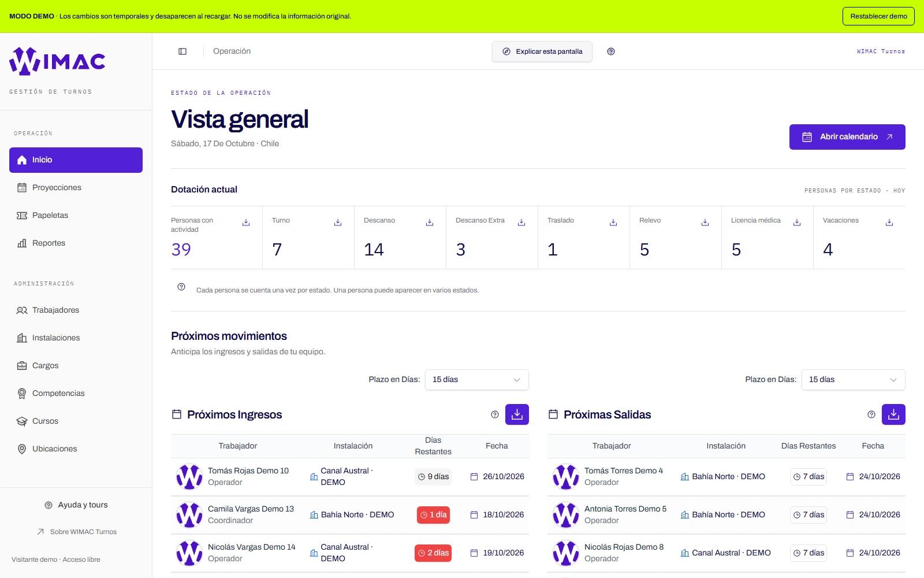Download Personas con actividad data
Viewport: 924px width, 578px height.
[x=246, y=223]
